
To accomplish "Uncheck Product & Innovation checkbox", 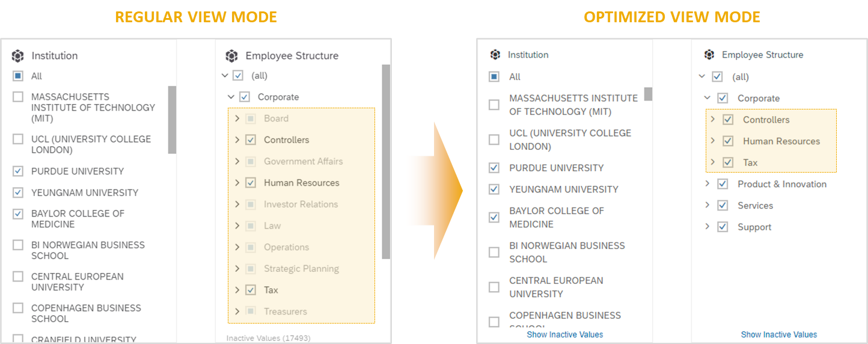I will coord(723,184).
